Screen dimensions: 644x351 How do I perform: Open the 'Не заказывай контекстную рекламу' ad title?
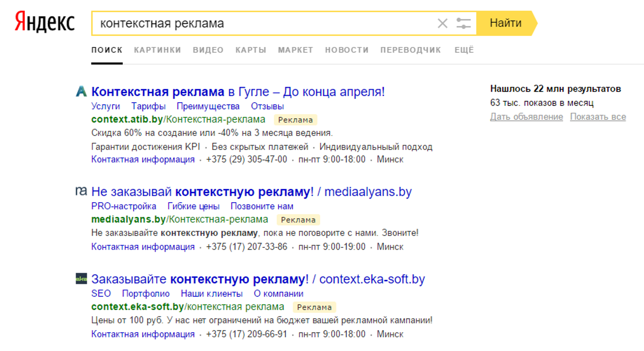[x=252, y=192]
